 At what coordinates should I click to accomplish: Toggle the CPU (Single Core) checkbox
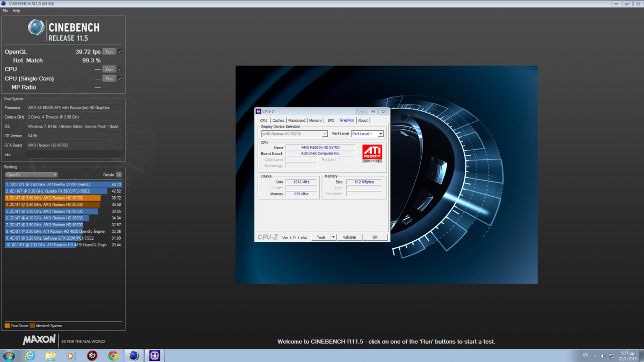(x=120, y=78)
